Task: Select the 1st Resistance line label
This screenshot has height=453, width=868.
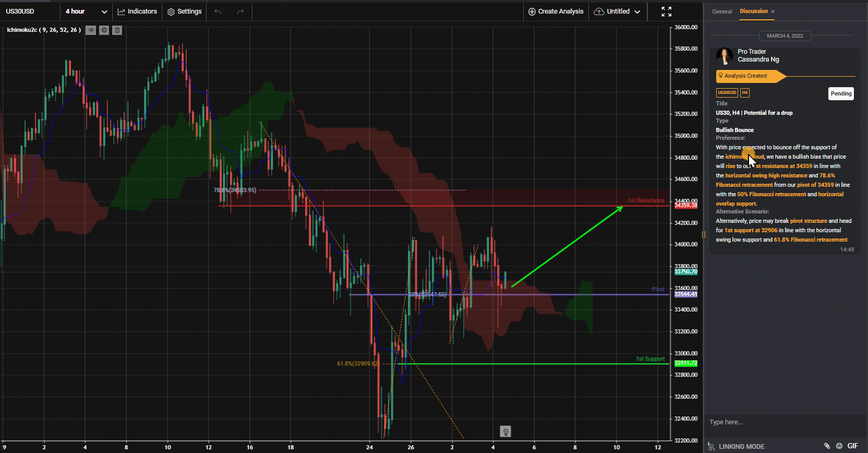Action: [646, 200]
